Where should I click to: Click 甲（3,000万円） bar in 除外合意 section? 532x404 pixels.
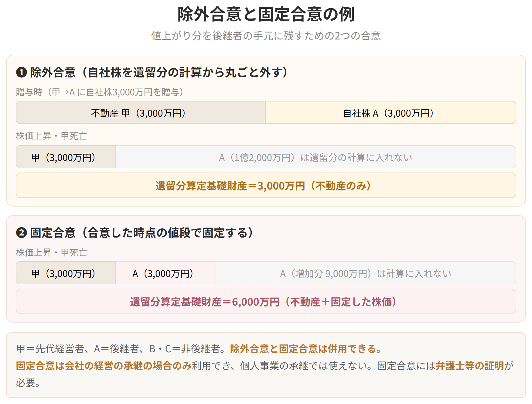[x=66, y=157]
